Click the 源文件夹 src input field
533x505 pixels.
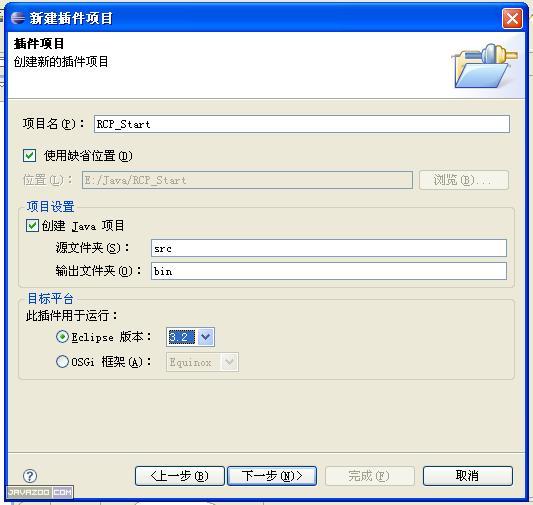329,248
